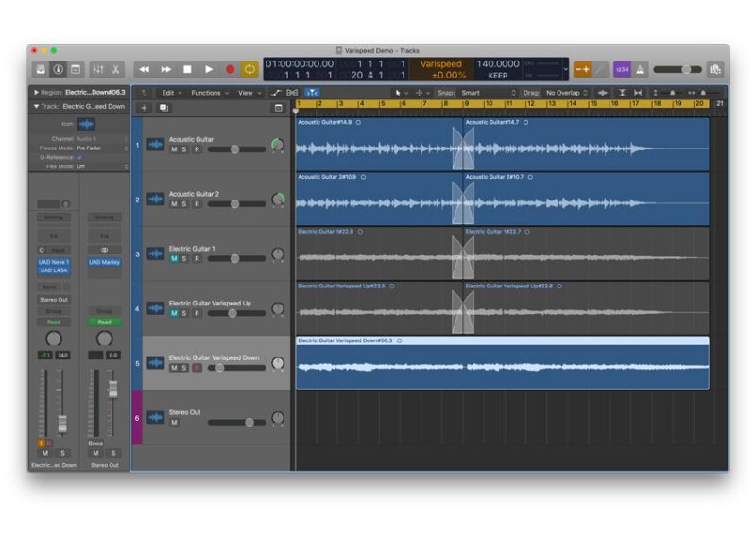Mute the Stereo Out track

pos(174,422)
